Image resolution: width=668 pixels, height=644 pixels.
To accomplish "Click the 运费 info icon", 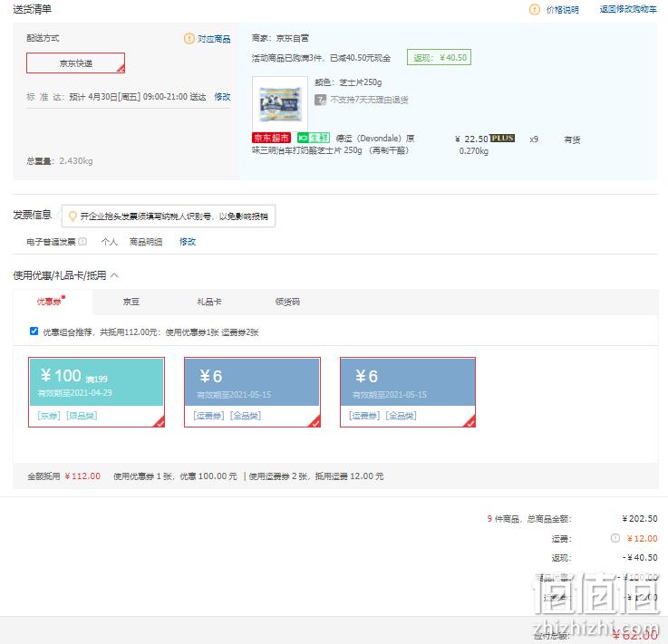I will pos(615,538).
